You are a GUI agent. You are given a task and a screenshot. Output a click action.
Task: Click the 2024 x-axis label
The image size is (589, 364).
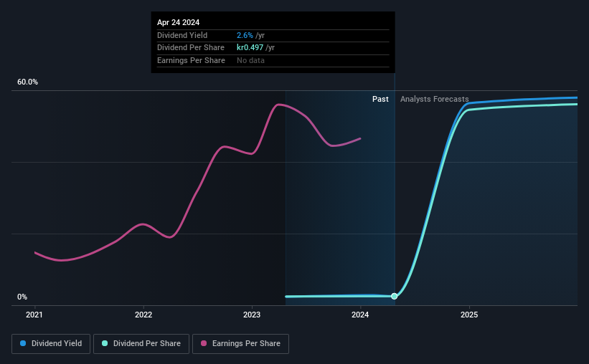(x=360, y=315)
